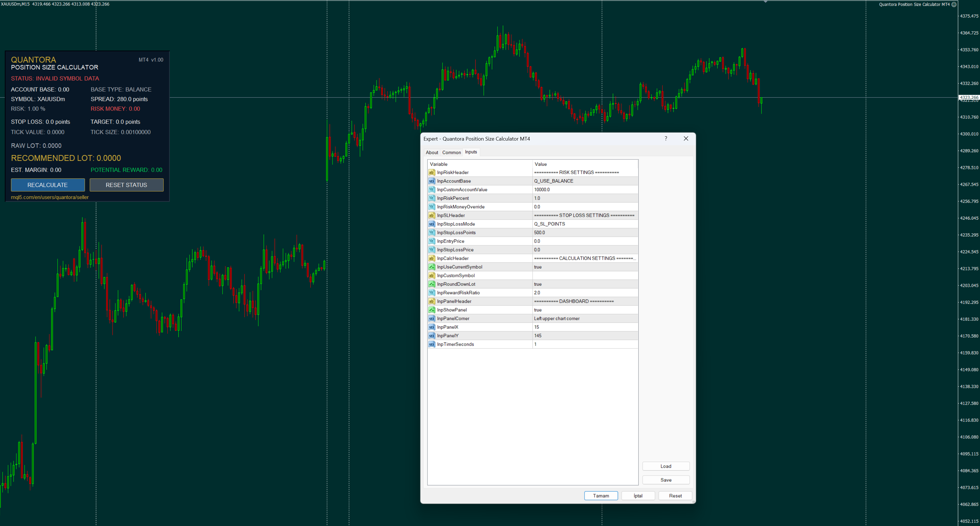Cancel with the İptal button

[x=638, y=496]
